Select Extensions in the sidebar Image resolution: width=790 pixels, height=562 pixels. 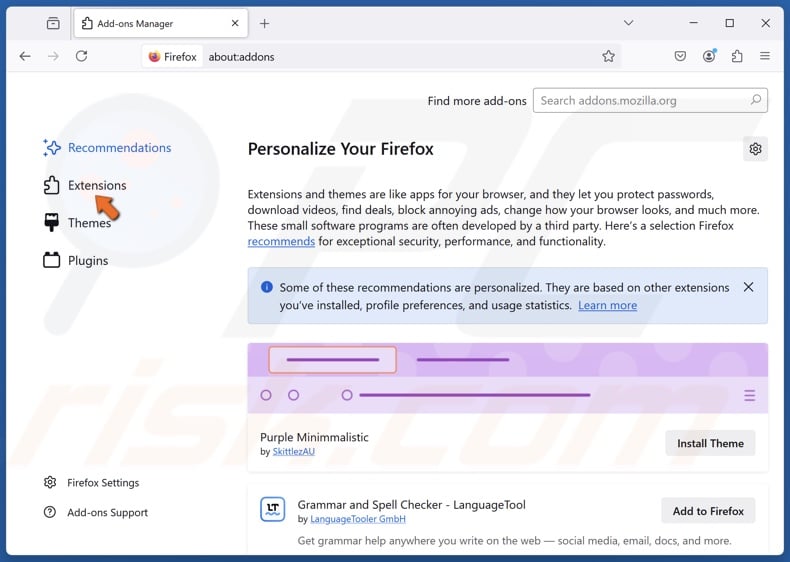pos(85,185)
